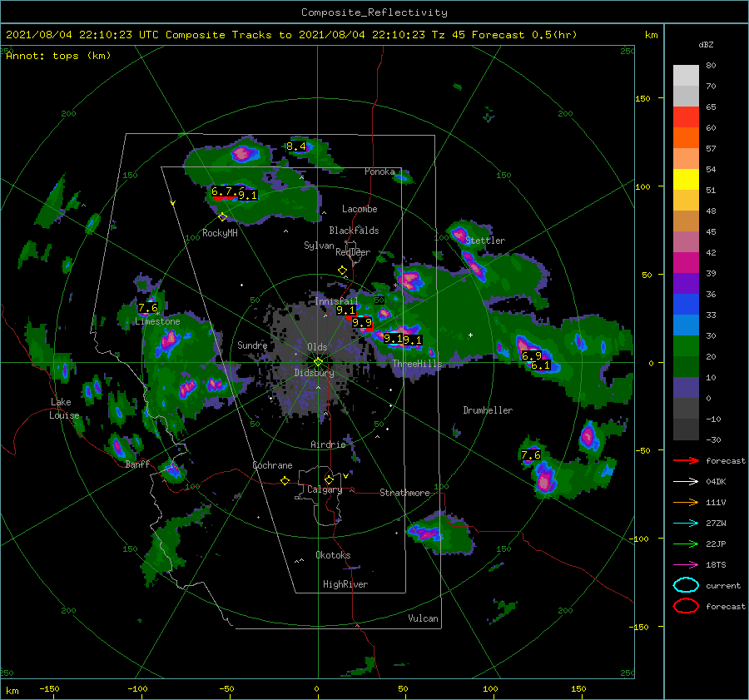
Task: Click the green swatch between 30 and 20 dBZ
Action: pos(686,346)
